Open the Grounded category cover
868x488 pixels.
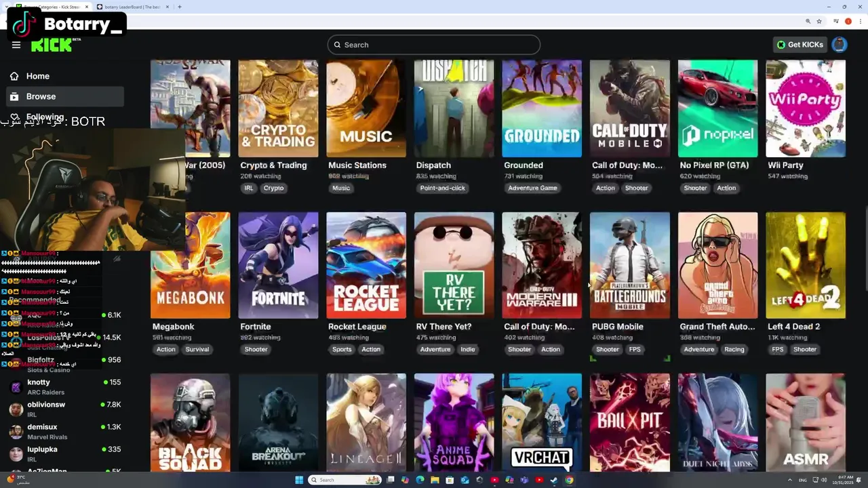pos(542,108)
